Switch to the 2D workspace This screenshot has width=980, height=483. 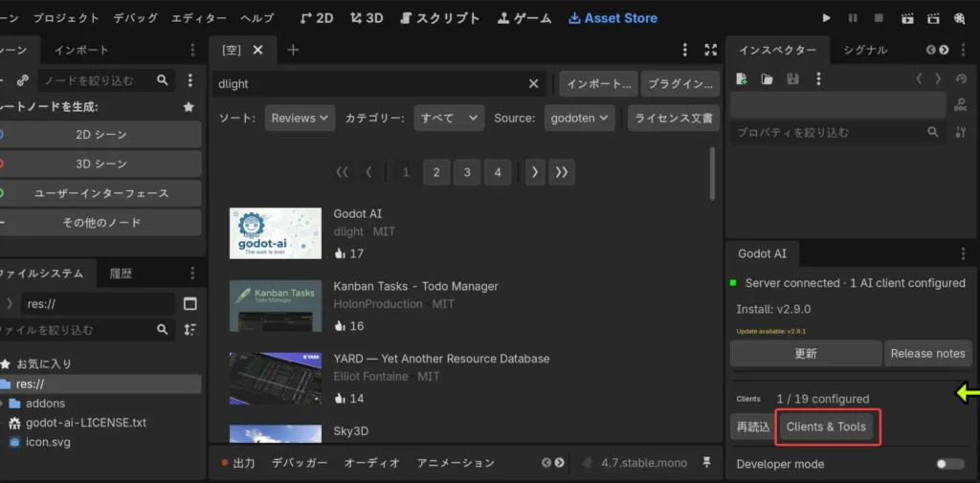(317, 18)
